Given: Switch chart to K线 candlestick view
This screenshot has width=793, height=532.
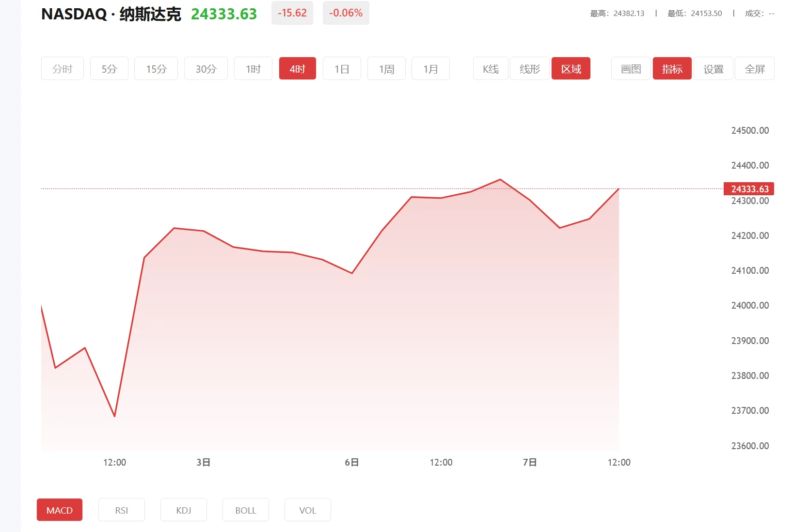Looking at the screenshot, I should coord(490,68).
